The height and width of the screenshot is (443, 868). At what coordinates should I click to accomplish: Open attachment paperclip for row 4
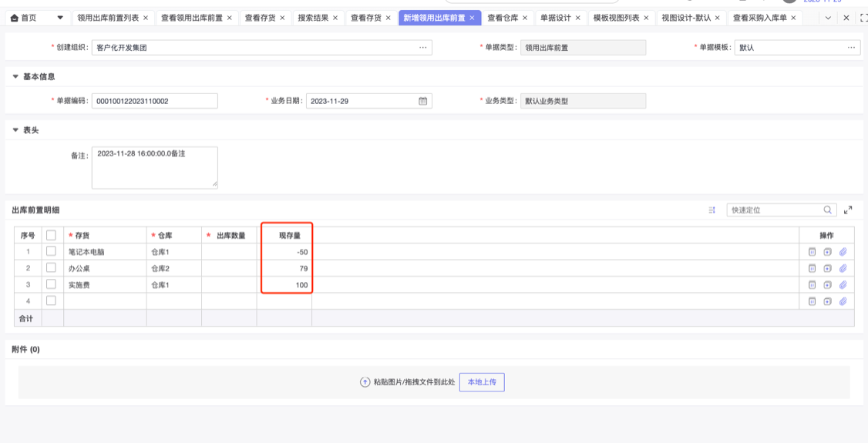(843, 301)
